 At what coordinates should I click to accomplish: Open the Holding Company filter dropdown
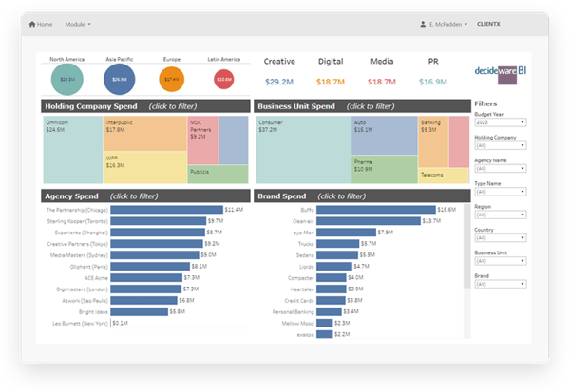501,145
